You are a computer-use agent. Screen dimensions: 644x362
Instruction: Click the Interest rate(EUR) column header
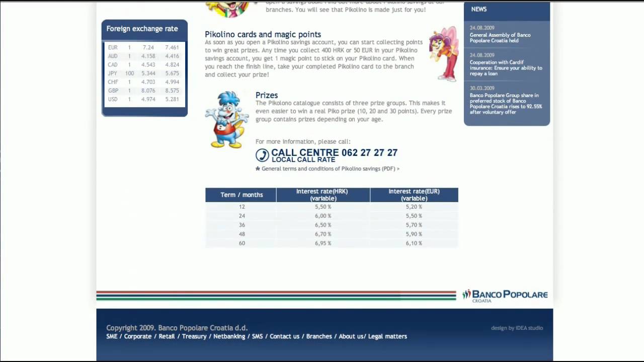[x=414, y=195]
